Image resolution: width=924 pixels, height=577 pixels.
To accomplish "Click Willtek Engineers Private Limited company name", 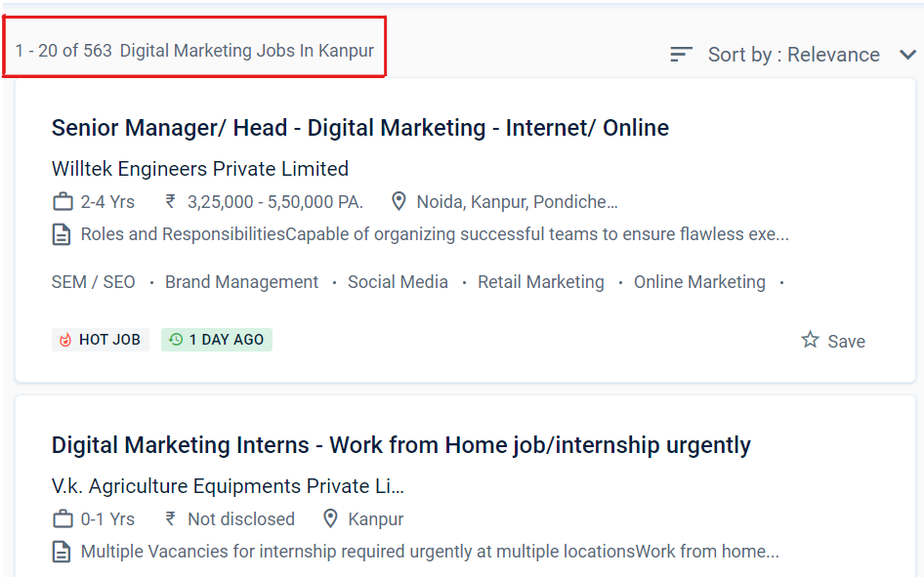I will click(x=199, y=168).
